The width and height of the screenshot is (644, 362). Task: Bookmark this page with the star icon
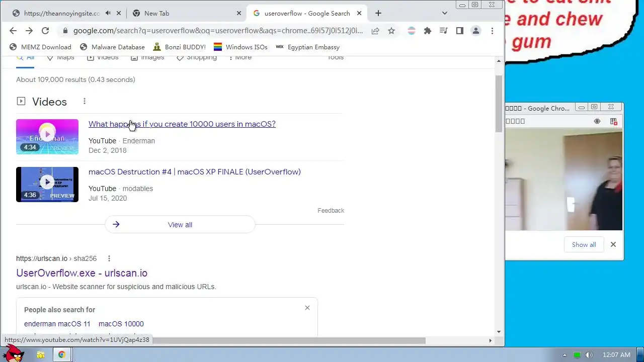[x=391, y=31]
